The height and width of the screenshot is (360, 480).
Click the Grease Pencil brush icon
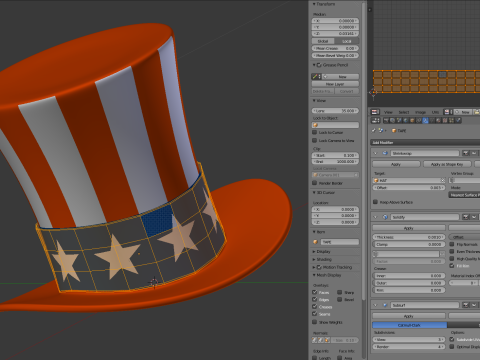pyautogui.click(x=315, y=77)
